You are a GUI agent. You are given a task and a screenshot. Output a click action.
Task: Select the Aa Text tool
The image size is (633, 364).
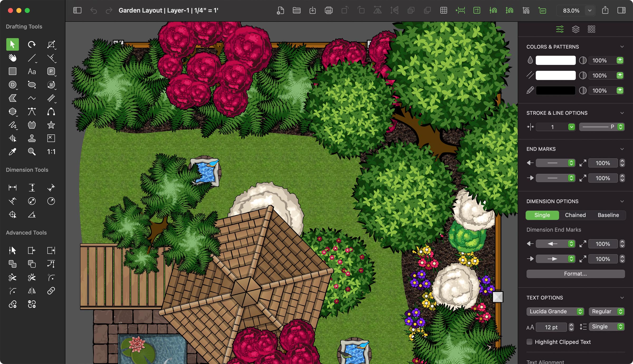32,71
